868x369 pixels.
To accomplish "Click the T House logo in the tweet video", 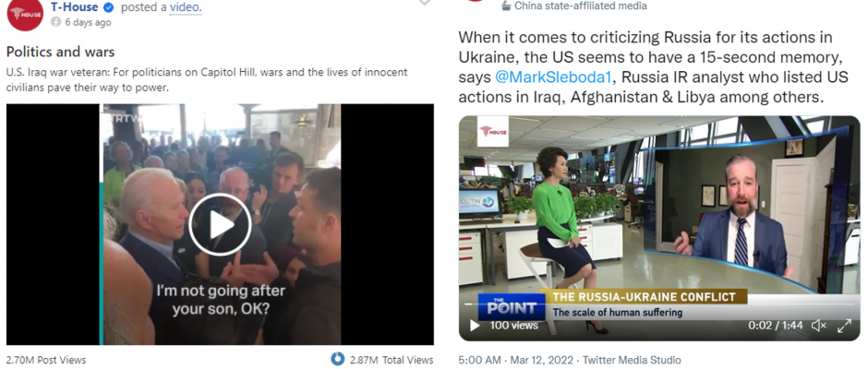I will 493,131.
